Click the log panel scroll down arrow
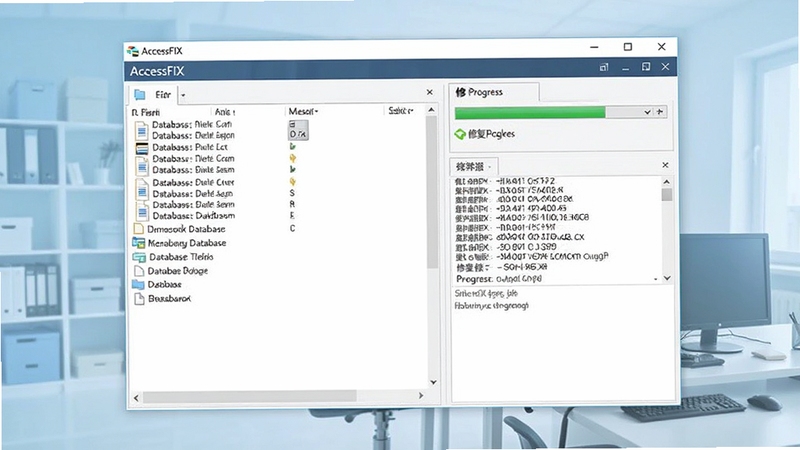The image size is (800, 450). (x=667, y=278)
